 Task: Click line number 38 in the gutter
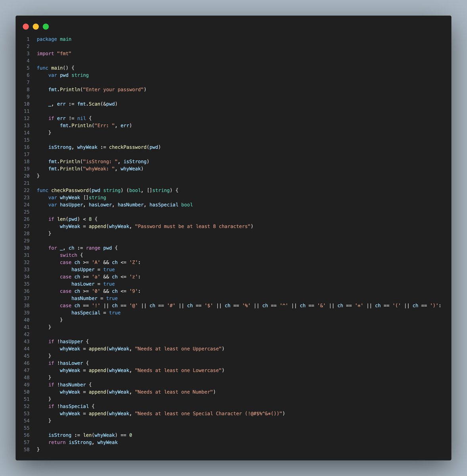27,305
